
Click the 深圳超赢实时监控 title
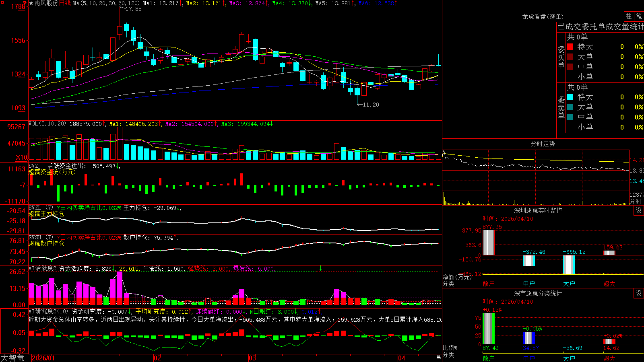(538, 210)
